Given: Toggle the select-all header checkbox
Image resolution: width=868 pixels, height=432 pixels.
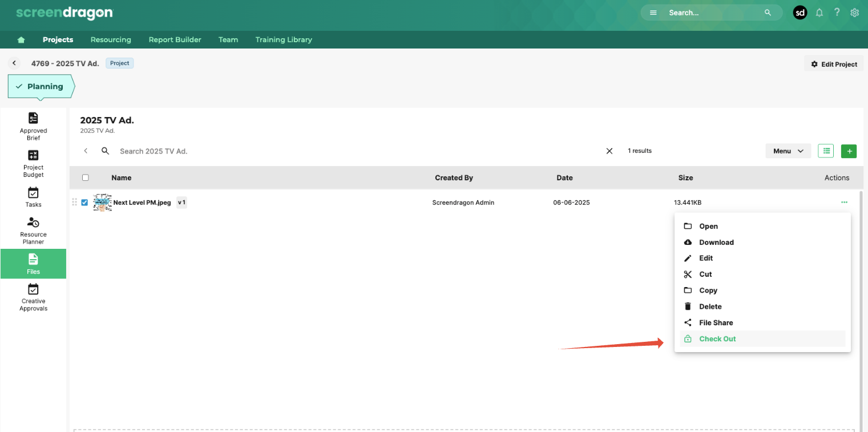Looking at the screenshot, I should 86,177.
